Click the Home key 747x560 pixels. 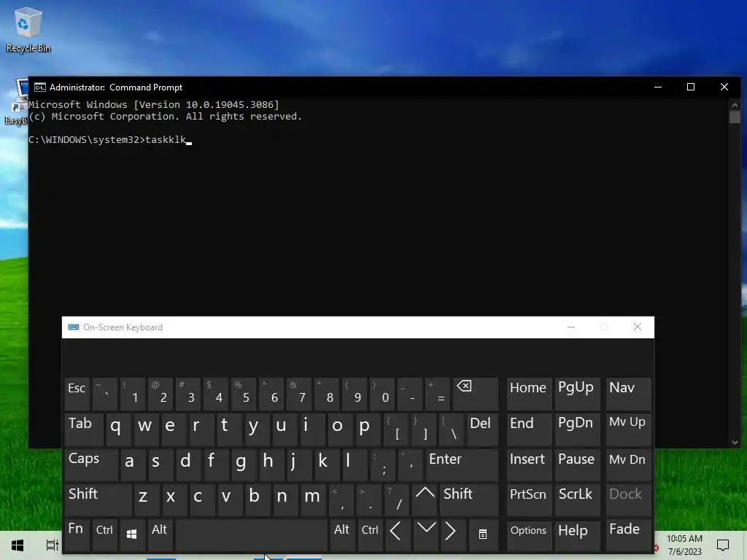529,393
